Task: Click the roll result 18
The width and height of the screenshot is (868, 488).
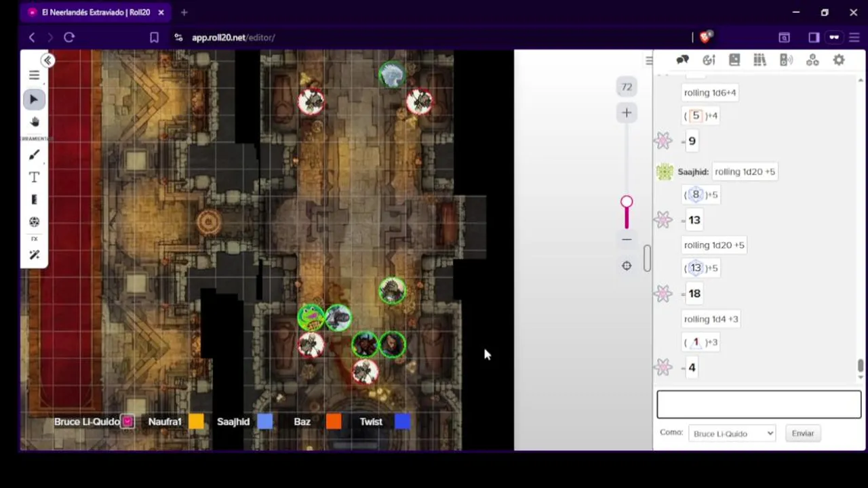Action: point(694,293)
